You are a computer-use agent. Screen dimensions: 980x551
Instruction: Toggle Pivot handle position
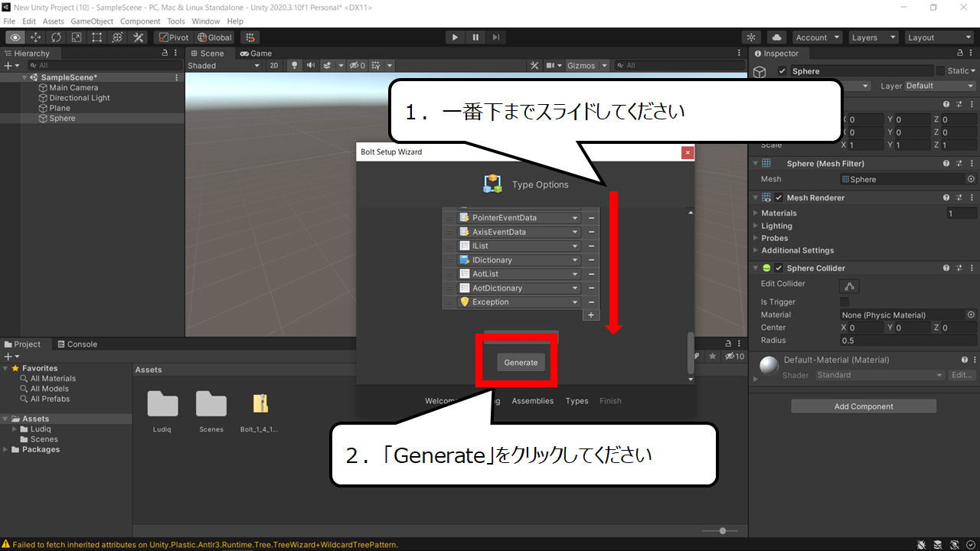(x=174, y=37)
